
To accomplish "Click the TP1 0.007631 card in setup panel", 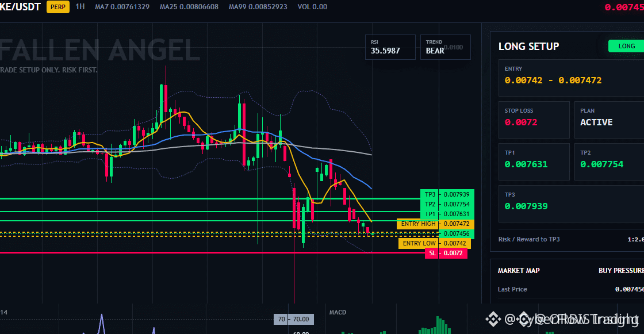I will (x=534, y=162).
